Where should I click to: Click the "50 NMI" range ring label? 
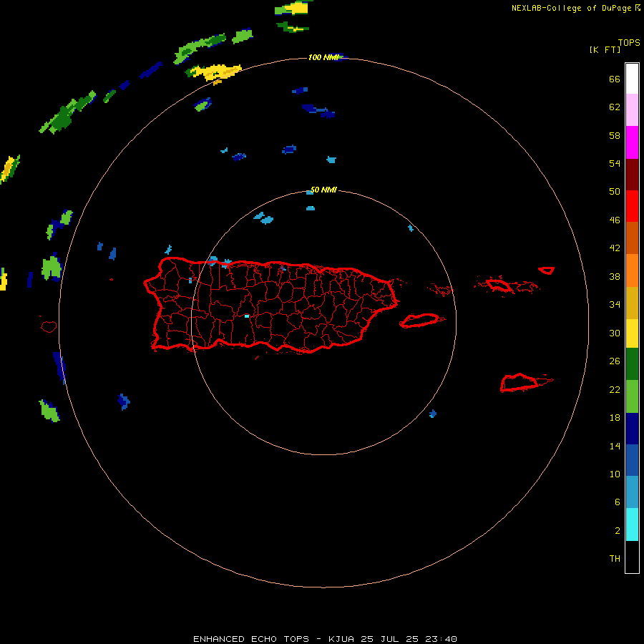coord(323,190)
